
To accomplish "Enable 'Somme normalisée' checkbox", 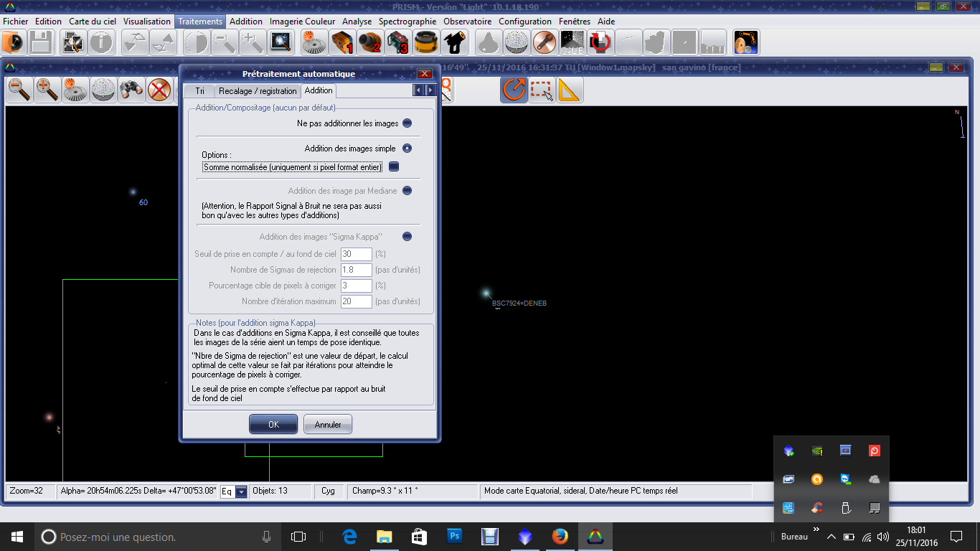I will 393,167.
